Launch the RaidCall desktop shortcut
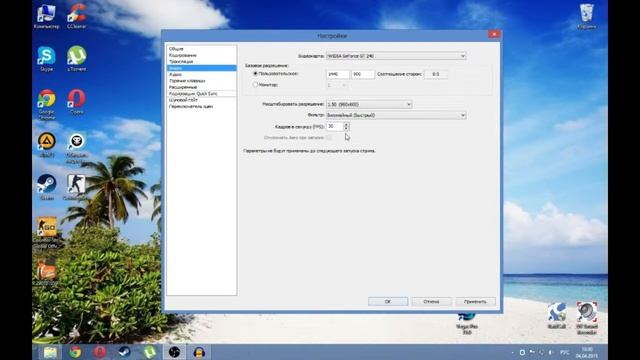 pos(557,316)
